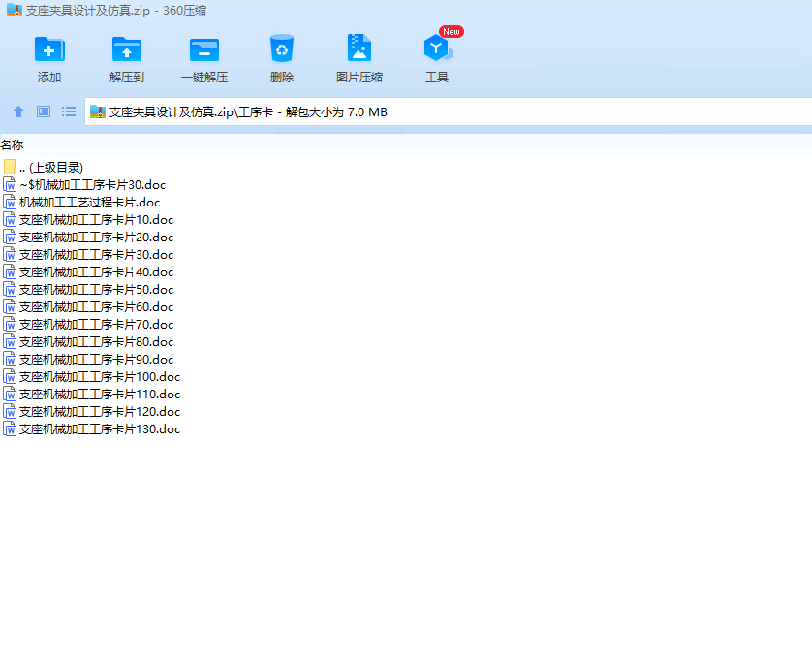Click the 删除 (Delete) recycle bin icon
The height and width of the screenshot is (666, 812).
tap(282, 48)
